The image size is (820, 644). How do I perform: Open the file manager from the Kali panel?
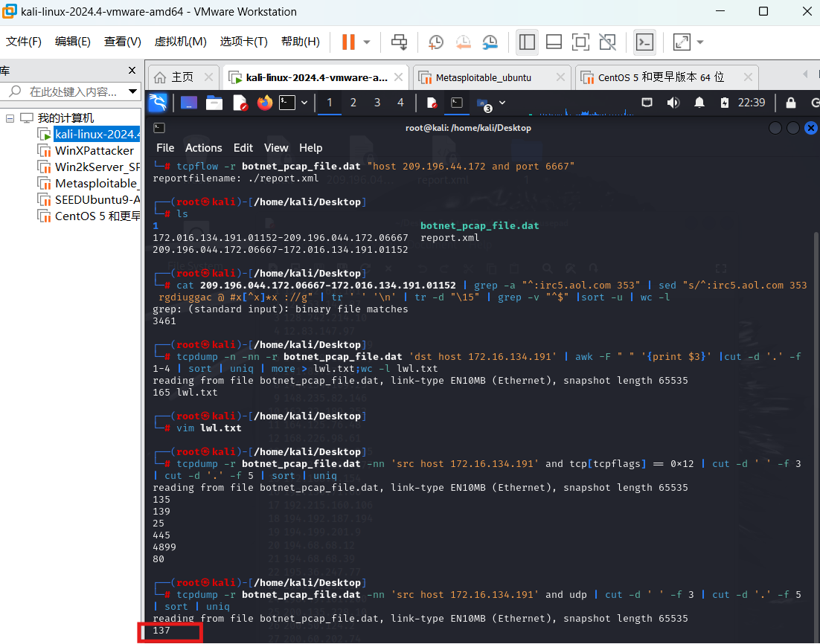coord(214,103)
